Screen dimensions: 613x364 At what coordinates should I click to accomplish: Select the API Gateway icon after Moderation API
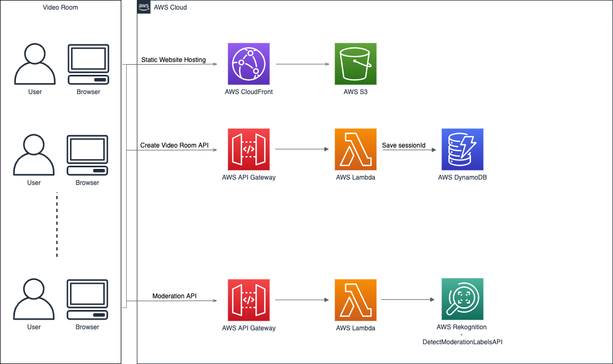pos(249,300)
